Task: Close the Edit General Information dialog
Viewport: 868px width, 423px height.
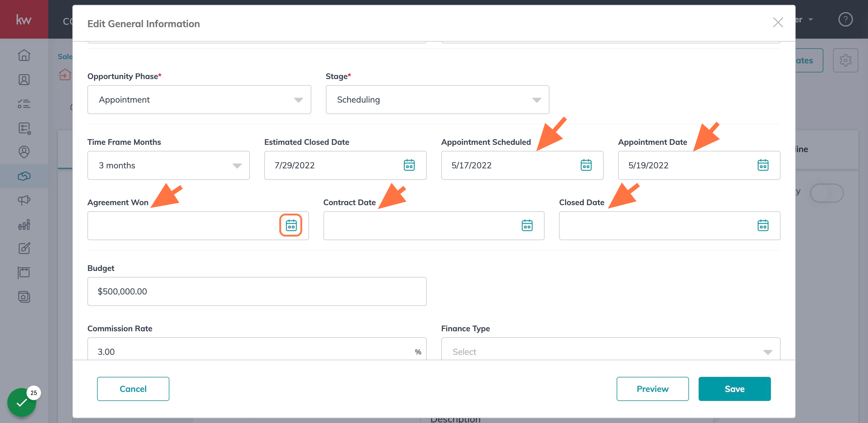Action: tap(778, 23)
